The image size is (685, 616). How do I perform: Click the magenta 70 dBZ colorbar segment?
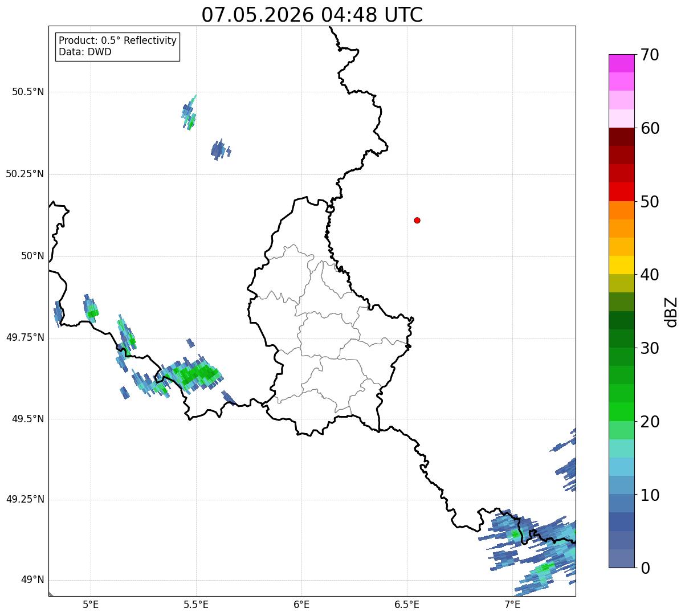[621, 63]
